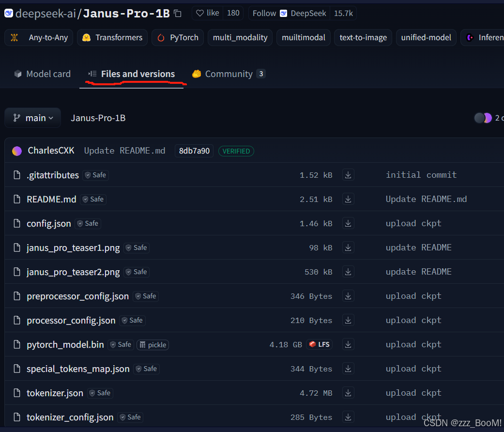
Task: Click the Safe badge next to README.md
Action: click(x=93, y=199)
